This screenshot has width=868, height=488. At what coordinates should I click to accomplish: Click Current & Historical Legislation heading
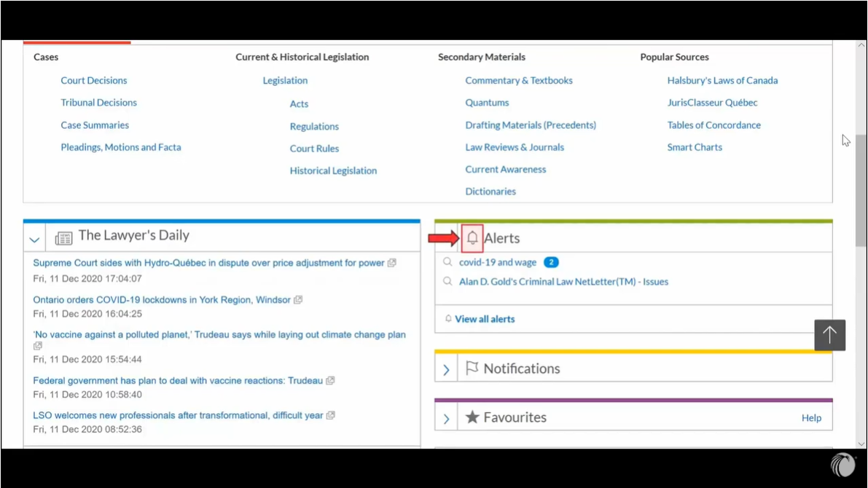pos(302,57)
